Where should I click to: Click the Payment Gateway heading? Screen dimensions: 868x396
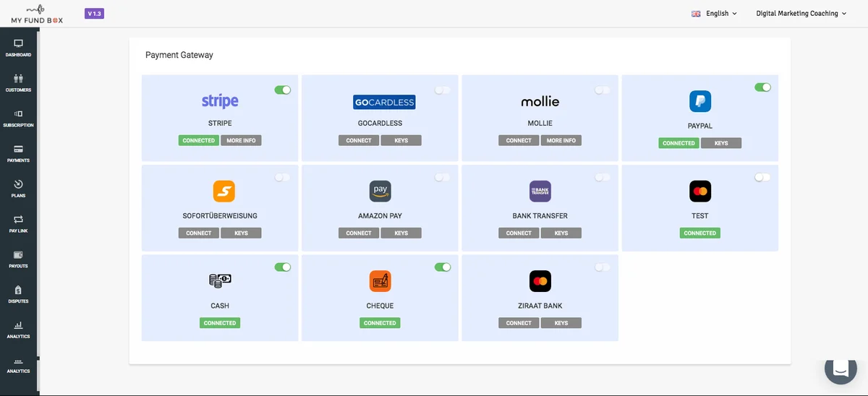click(179, 55)
